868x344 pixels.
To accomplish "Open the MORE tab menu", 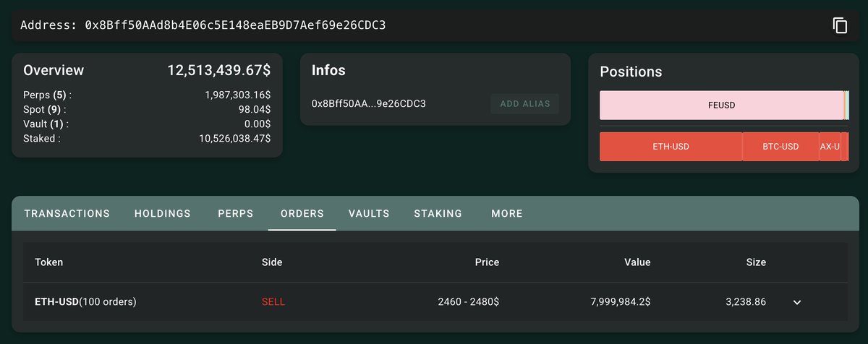I will (507, 214).
